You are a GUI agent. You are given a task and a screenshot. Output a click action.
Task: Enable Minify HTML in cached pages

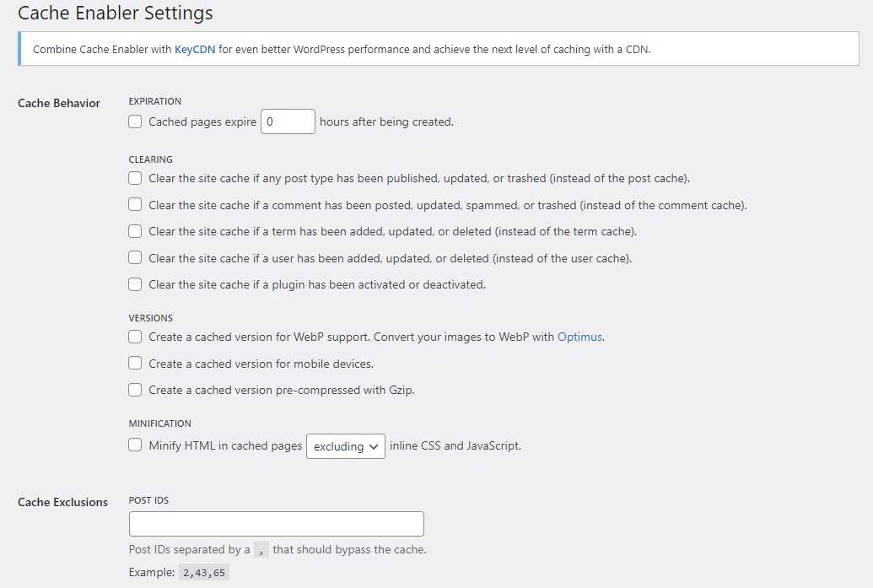pos(135,445)
